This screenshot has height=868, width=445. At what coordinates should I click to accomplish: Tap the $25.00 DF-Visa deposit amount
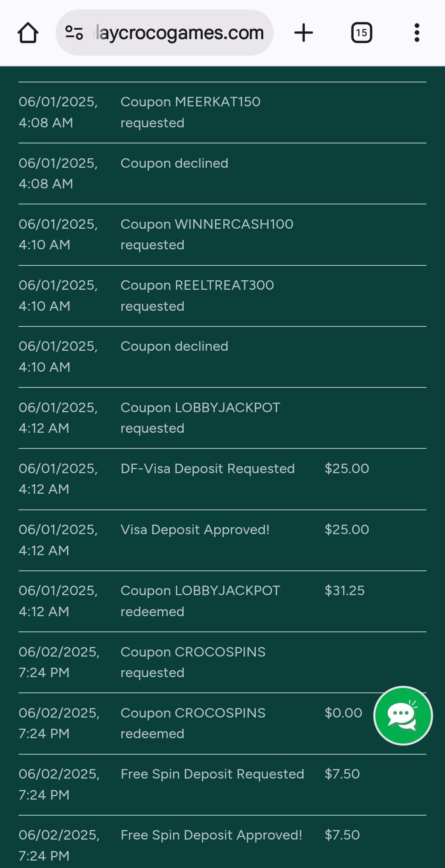[x=347, y=469]
